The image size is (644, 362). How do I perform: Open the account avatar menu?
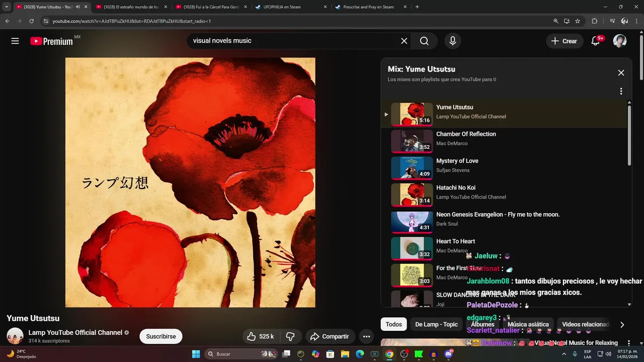[x=620, y=41]
